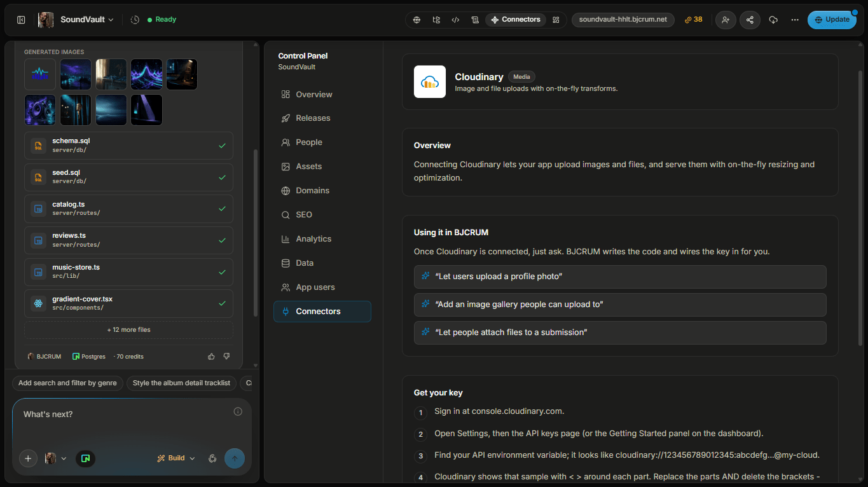Click the send arrow button
Image resolution: width=868 pixels, height=487 pixels.
235,458
